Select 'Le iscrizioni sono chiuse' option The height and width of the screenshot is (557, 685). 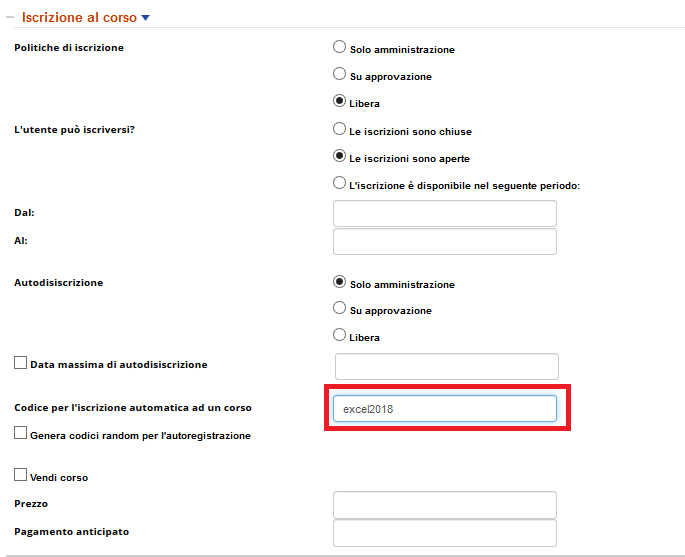click(339, 129)
